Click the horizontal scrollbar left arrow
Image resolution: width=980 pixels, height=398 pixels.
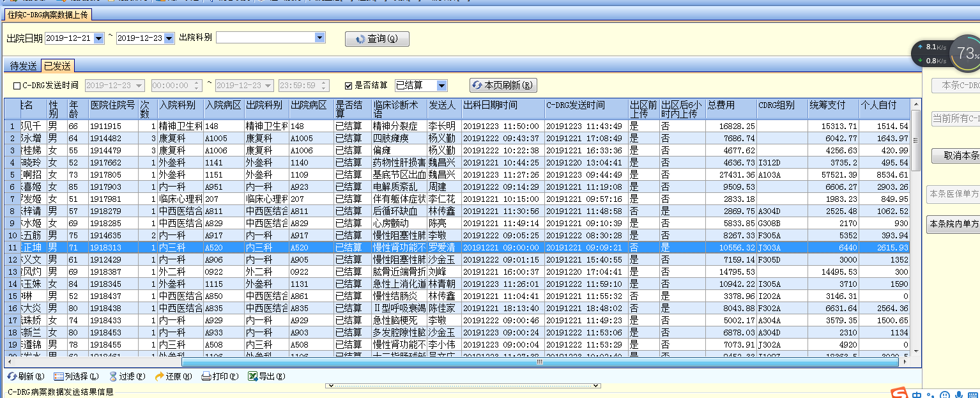coord(8,362)
